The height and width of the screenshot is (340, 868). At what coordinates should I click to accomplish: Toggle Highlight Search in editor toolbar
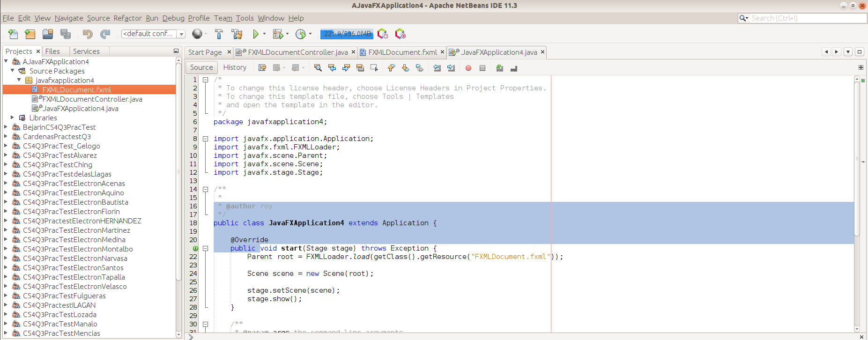(360, 68)
